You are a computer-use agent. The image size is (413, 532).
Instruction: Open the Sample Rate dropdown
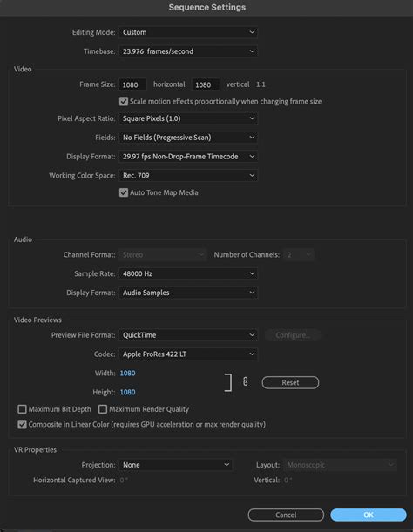point(188,273)
